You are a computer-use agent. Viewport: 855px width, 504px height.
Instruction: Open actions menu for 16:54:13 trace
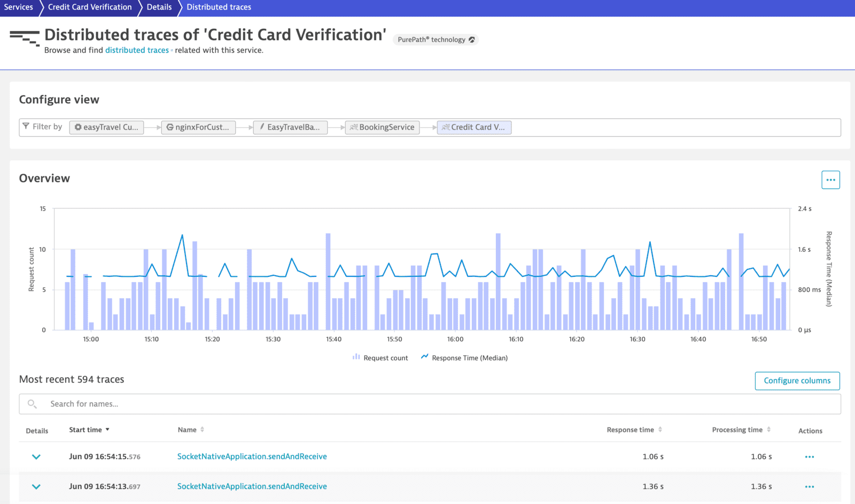point(809,487)
